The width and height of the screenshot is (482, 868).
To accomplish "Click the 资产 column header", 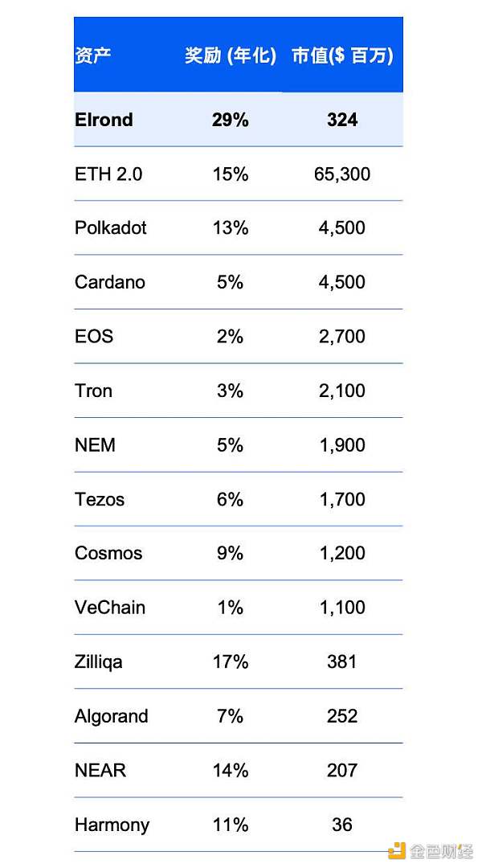I will coord(92,56).
